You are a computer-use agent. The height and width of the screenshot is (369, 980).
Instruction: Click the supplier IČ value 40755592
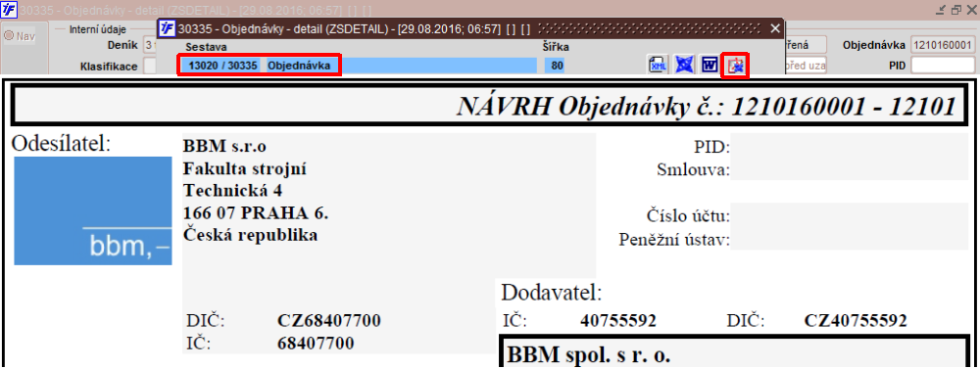click(x=618, y=322)
